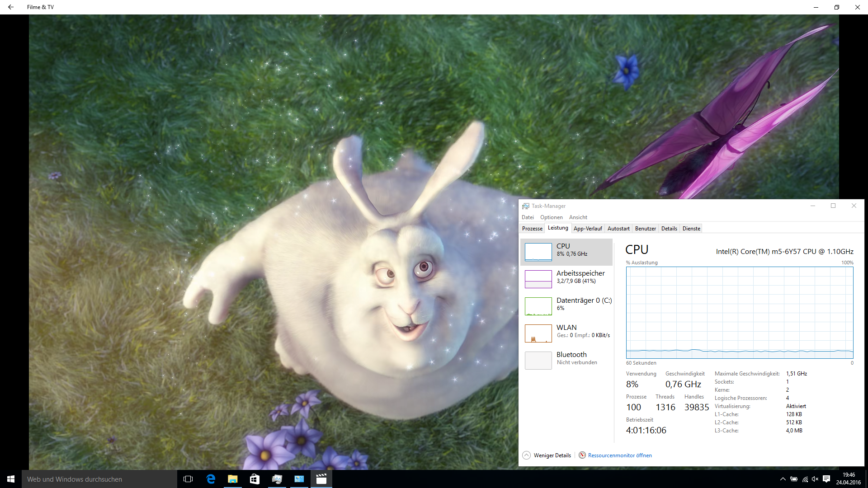This screenshot has width=868, height=488.
Task: Open the Datei menu
Action: (528, 217)
